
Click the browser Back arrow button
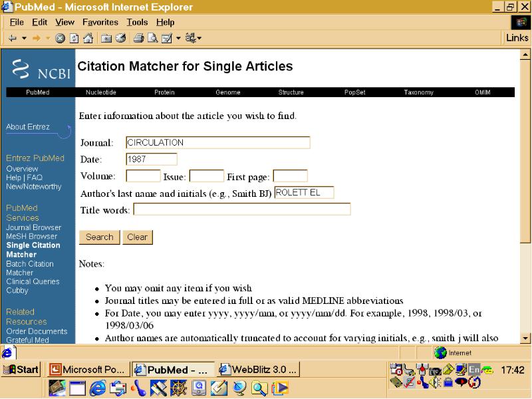click(13, 39)
